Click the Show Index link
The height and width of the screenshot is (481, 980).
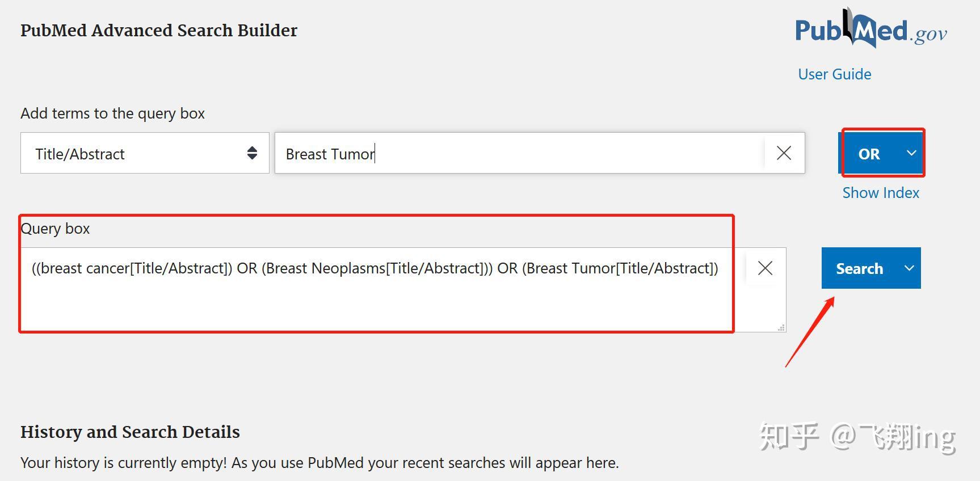[x=881, y=193]
